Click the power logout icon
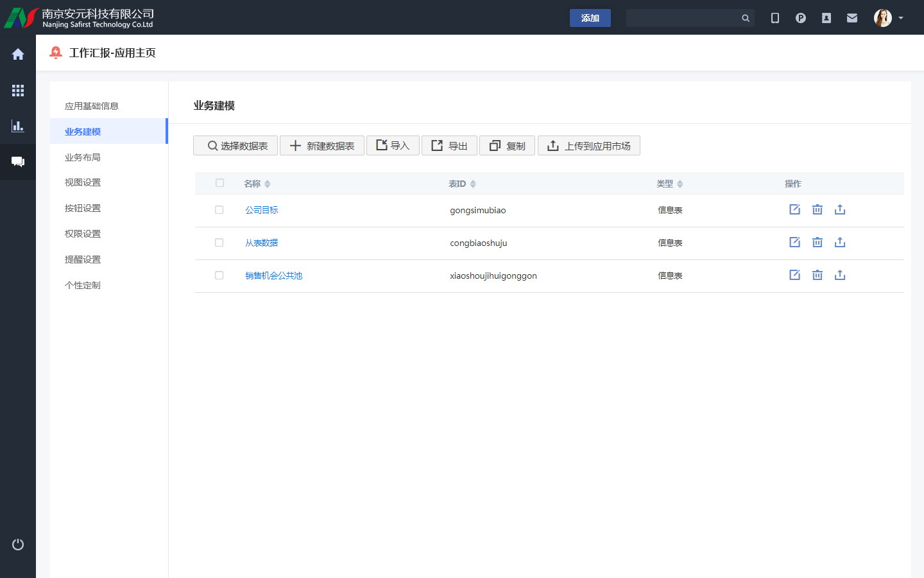The width and height of the screenshot is (924, 578). click(18, 545)
